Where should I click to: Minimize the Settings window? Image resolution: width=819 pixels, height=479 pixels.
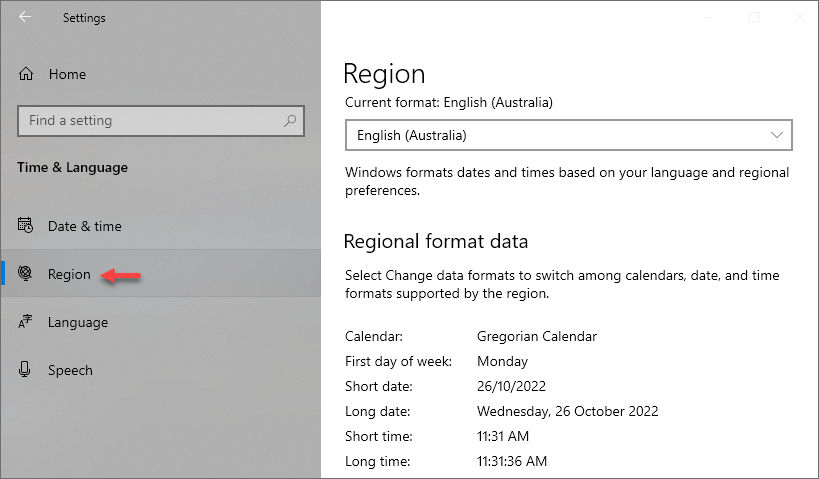(x=708, y=17)
